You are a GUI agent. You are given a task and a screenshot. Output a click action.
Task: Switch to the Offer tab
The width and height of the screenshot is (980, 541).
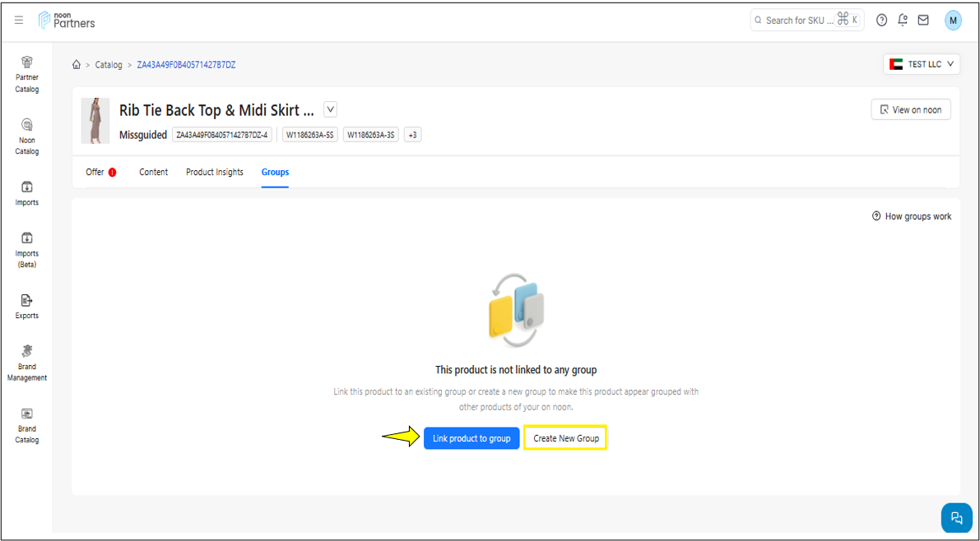tap(95, 172)
